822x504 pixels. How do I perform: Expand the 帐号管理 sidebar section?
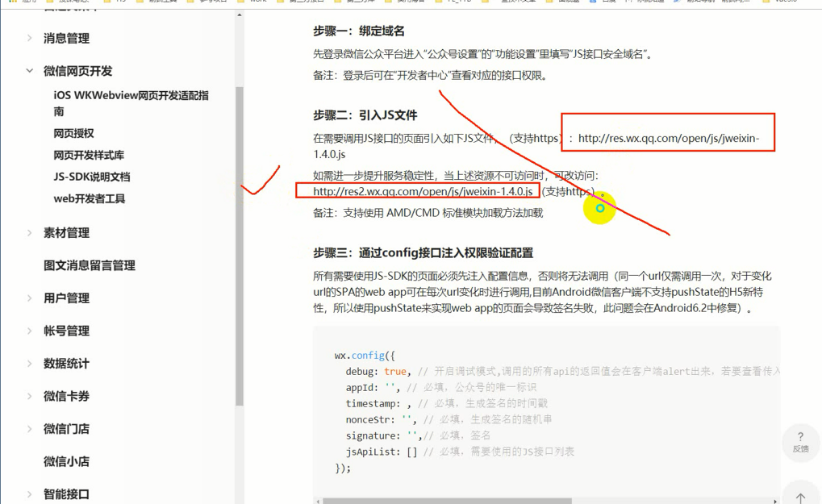tap(30, 331)
